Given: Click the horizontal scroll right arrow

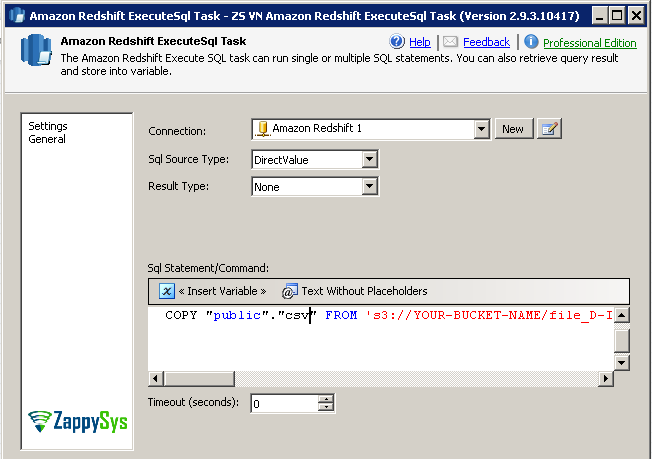Looking at the screenshot, I should 606,379.
